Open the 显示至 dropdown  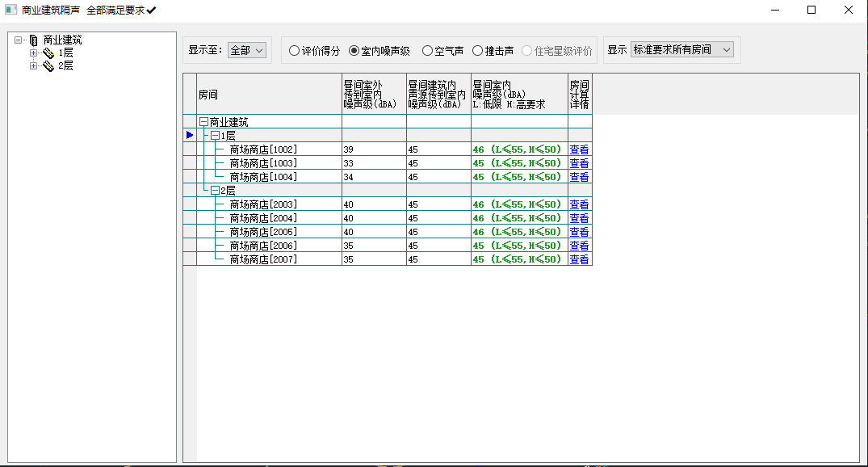pos(246,50)
